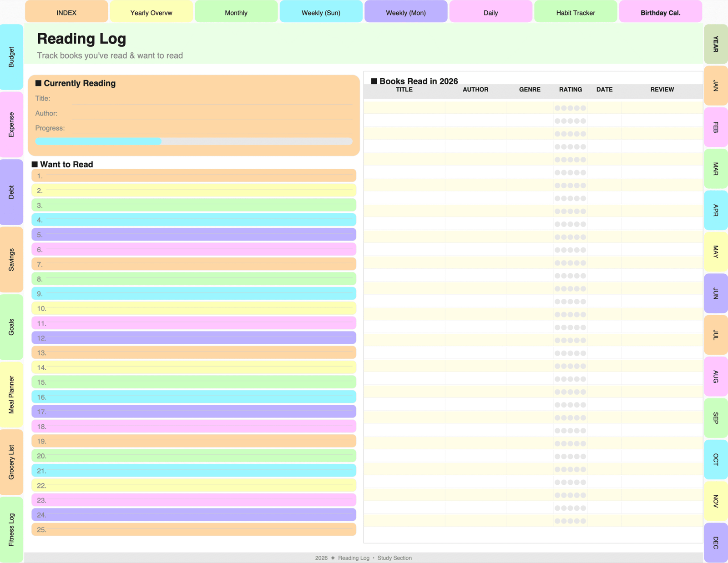Open the Meal Planner side tab
728x563 pixels.
pos(11,394)
